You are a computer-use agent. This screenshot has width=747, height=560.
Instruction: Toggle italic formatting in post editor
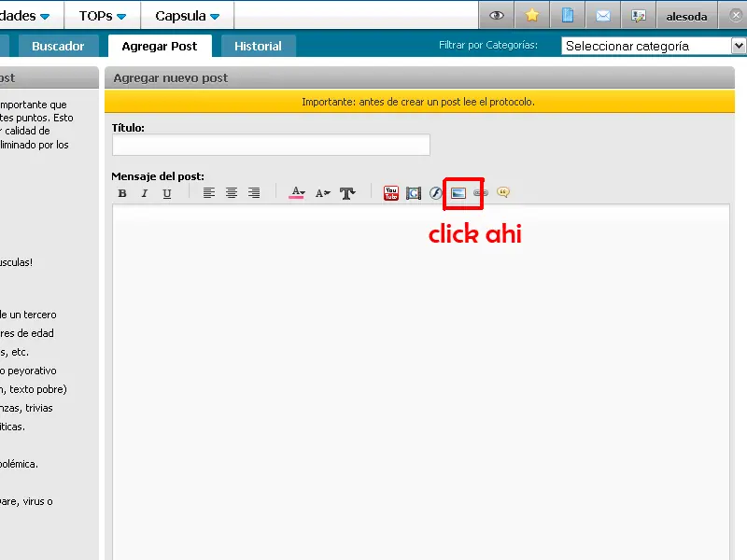145,193
